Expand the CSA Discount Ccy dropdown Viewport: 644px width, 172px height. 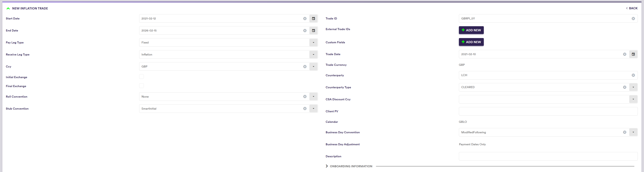click(x=633, y=99)
